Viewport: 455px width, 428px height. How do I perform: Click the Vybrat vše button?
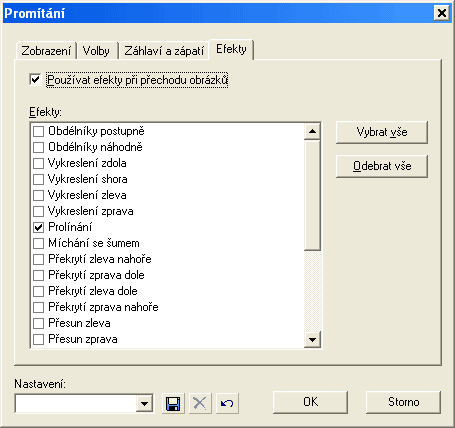pos(382,132)
